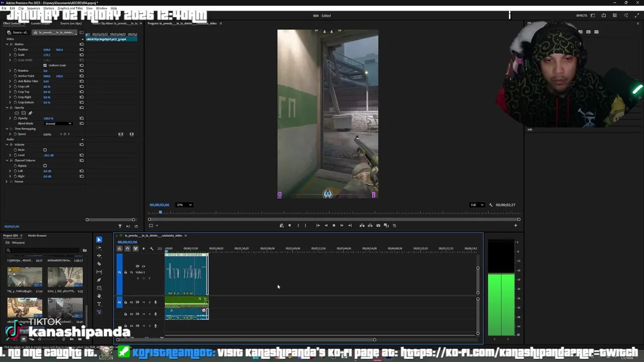Viewport: 644px width, 362px height.
Task: Select the Razor tool
Action: coord(99,264)
